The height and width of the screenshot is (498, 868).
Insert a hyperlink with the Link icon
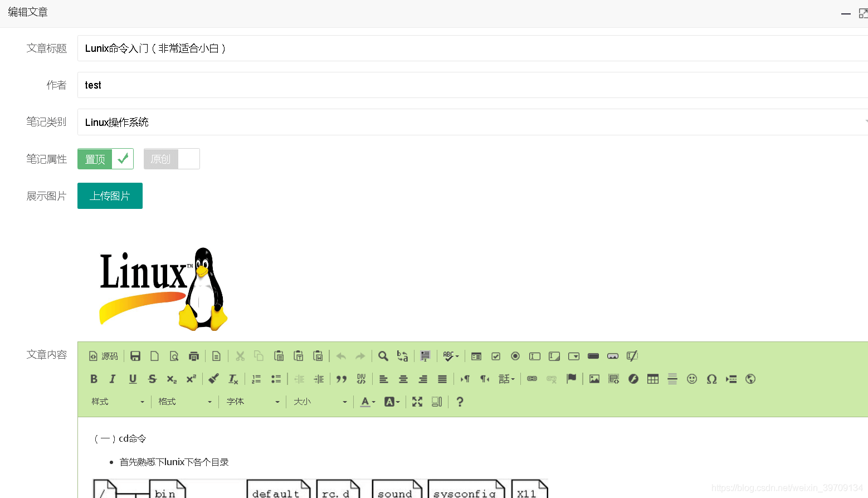[x=532, y=379]
